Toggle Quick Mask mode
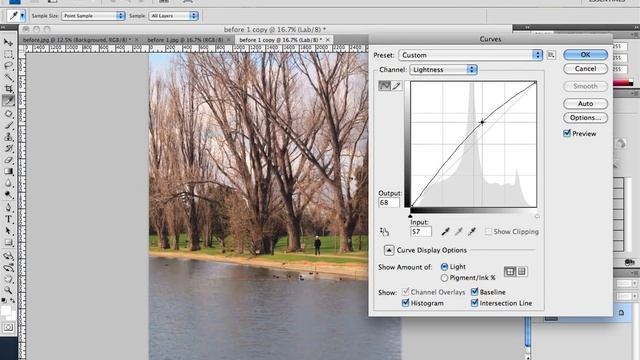Image resolution: width=640 pixels, height=360 pixels. pyautogui.click(x=8, y=327)
